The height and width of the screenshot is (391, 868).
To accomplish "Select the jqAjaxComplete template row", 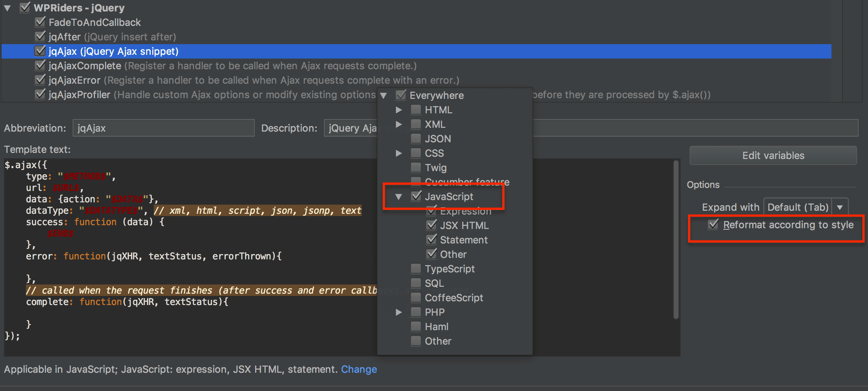I will pyautogui.click(x=416, y=66).
